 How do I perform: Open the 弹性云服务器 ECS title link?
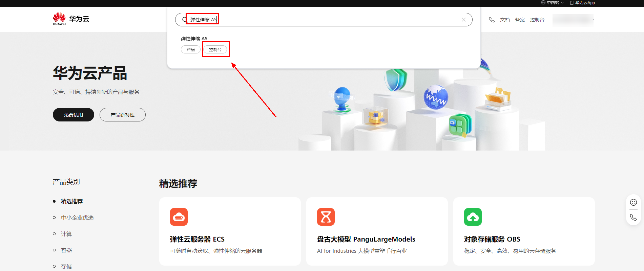click(x=197, y=239)
